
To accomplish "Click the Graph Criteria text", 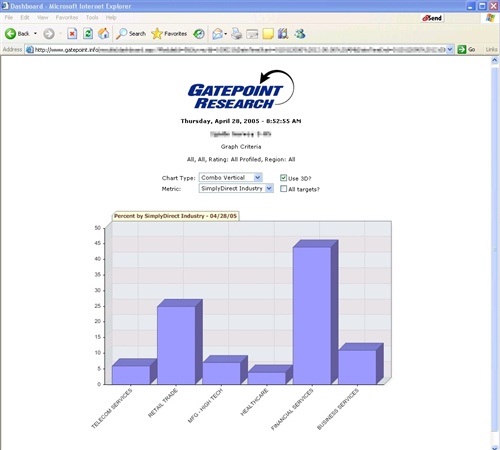I will (241, 147).
